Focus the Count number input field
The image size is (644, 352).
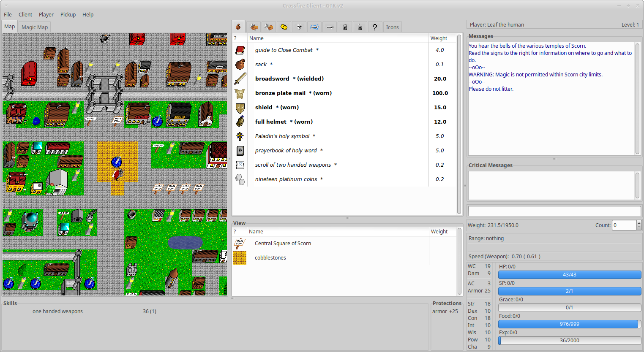pos(624,225)
